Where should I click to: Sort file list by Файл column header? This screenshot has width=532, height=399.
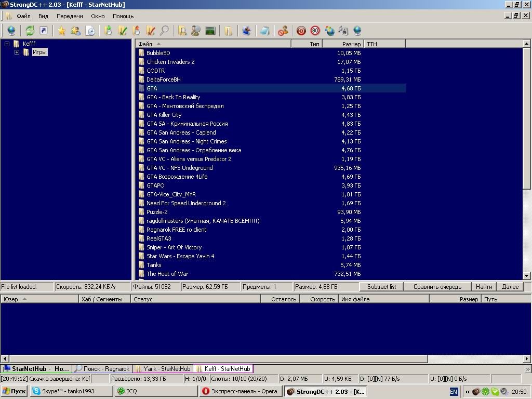click(213, 44)
